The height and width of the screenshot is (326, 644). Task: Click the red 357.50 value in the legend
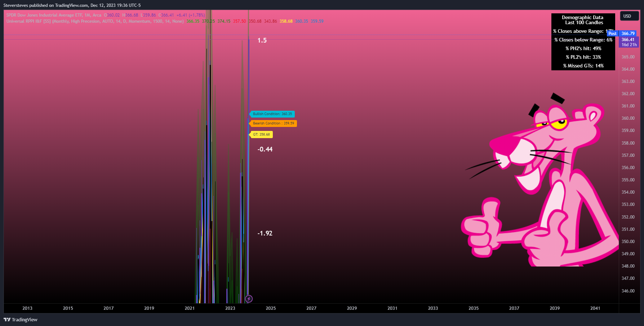click(x=239, y=21)
